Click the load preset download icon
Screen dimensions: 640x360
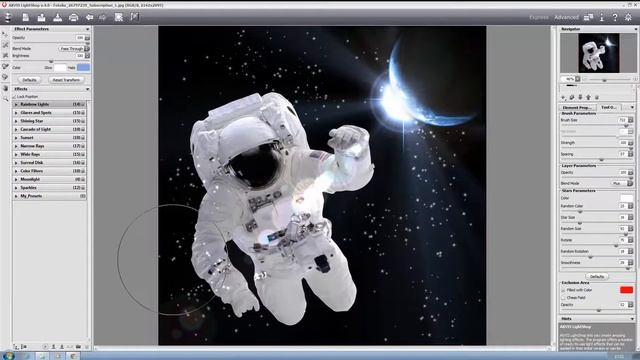58,17
